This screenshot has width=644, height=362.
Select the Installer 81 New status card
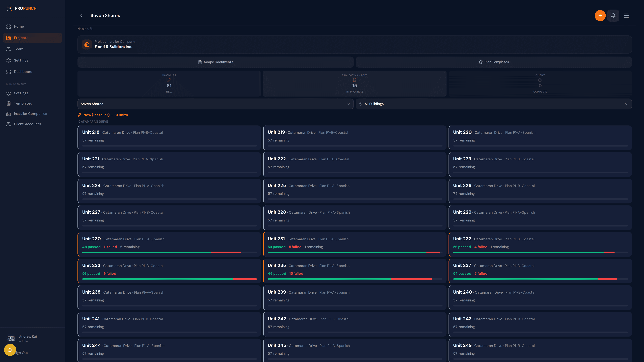169,83
